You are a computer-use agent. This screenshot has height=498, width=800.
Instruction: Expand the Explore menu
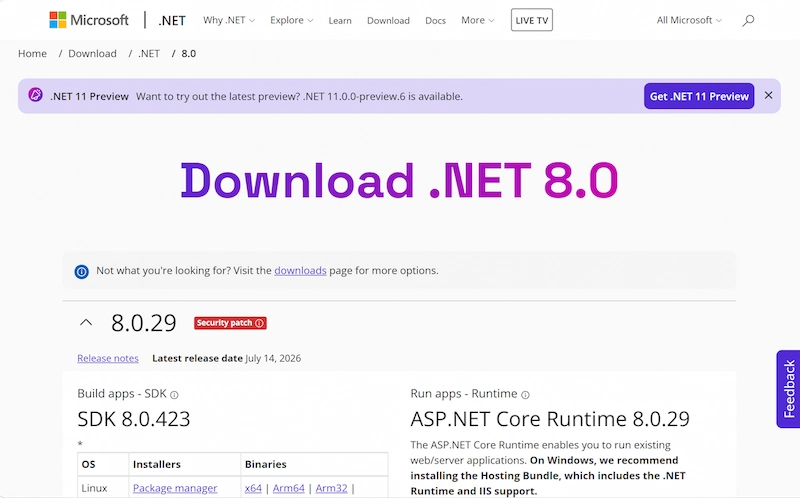pyautogui.click(x=291, y=20)
